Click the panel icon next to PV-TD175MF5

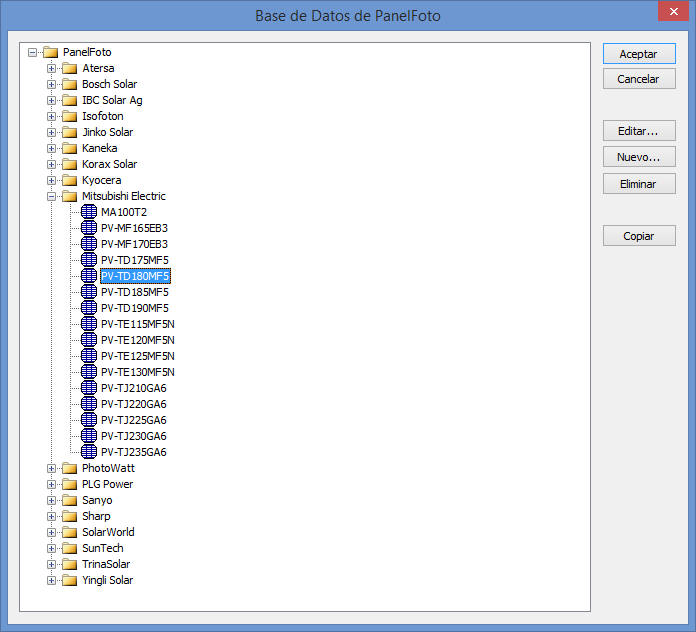89,260
